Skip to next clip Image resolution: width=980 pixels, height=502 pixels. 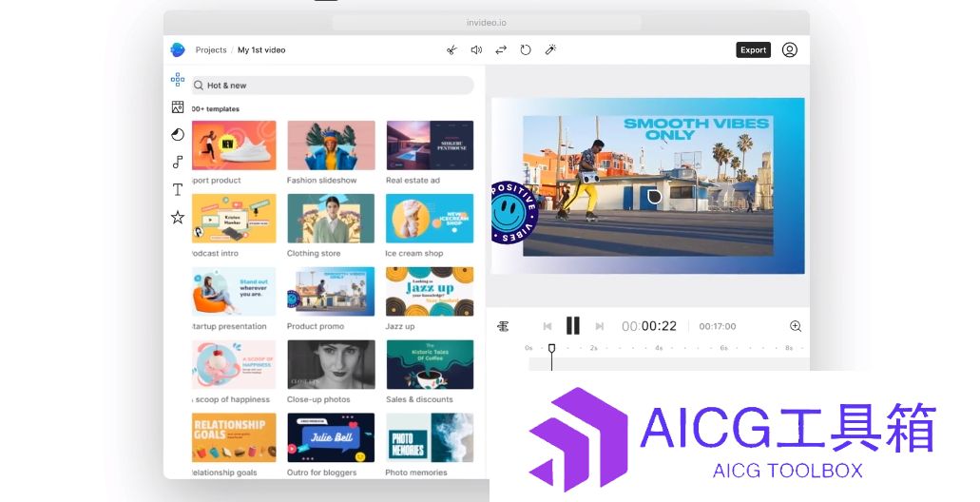[600, 326]
